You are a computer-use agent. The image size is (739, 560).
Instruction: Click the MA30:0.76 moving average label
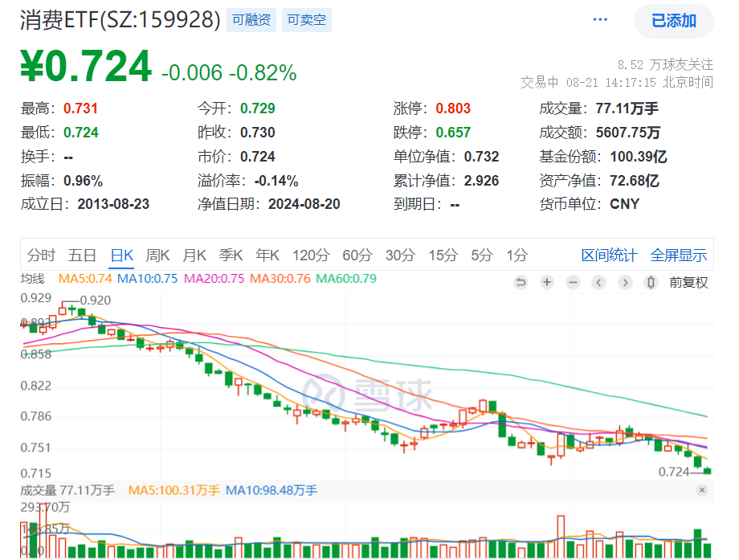[x=280, y=279]
